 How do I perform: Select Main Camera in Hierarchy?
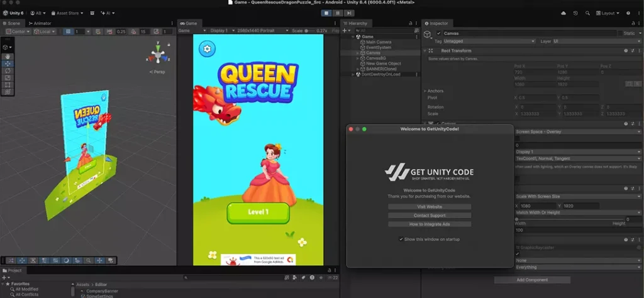point(379,42)
